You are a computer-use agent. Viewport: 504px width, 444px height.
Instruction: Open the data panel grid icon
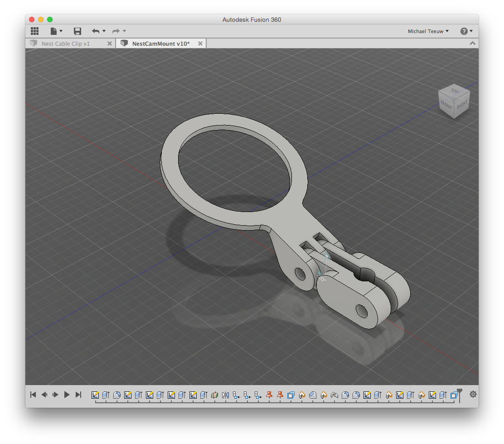pos(34,31)
